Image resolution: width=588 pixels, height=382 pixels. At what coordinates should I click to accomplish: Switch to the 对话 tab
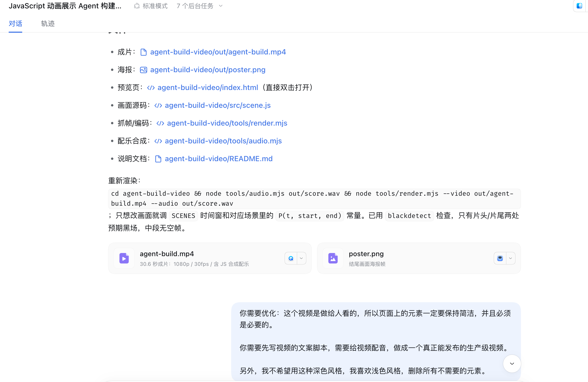15,24
